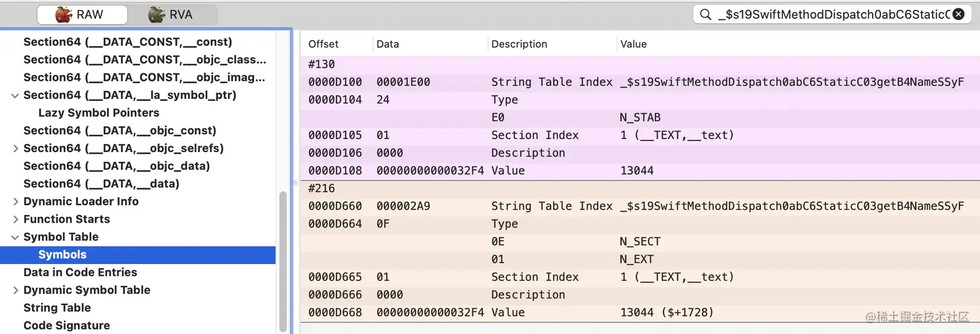Viewport: 980px width, 334px height.
Task: Select Section64 (__DATA_CONST,__const) row
Action: [x=137, y=42]
